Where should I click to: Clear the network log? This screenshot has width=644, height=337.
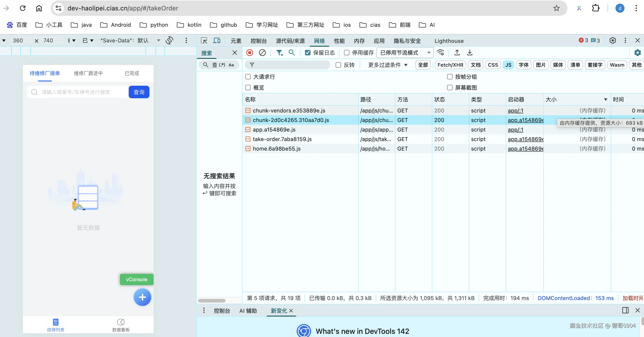click(262, 53)
